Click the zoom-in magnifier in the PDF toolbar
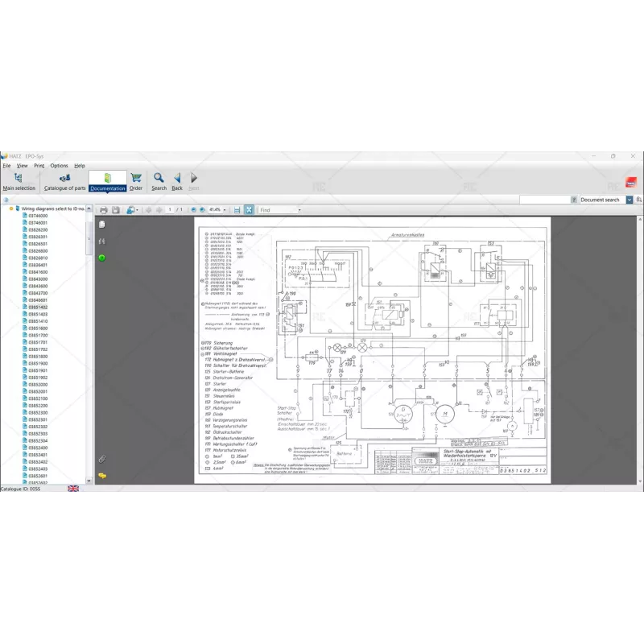Image resolution: width=644 pixels, height=644 pixels. coord(200,209)
